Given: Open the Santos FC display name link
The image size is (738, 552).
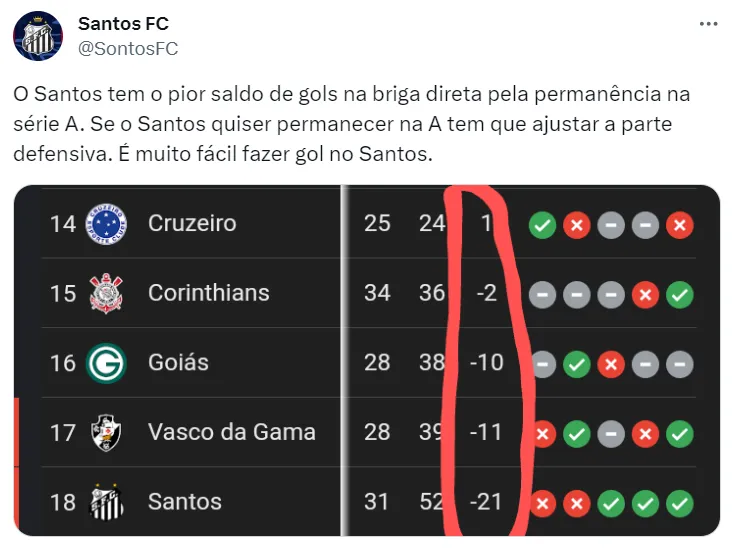Looking at the screenshot, I should 123,23.
